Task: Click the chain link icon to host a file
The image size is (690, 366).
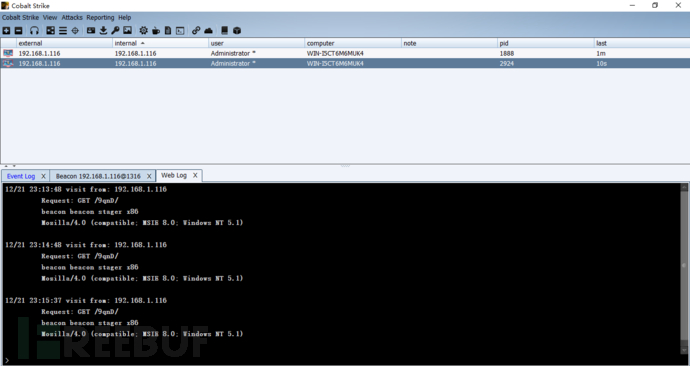Action: pyautogui.click(x=196, y=31)
